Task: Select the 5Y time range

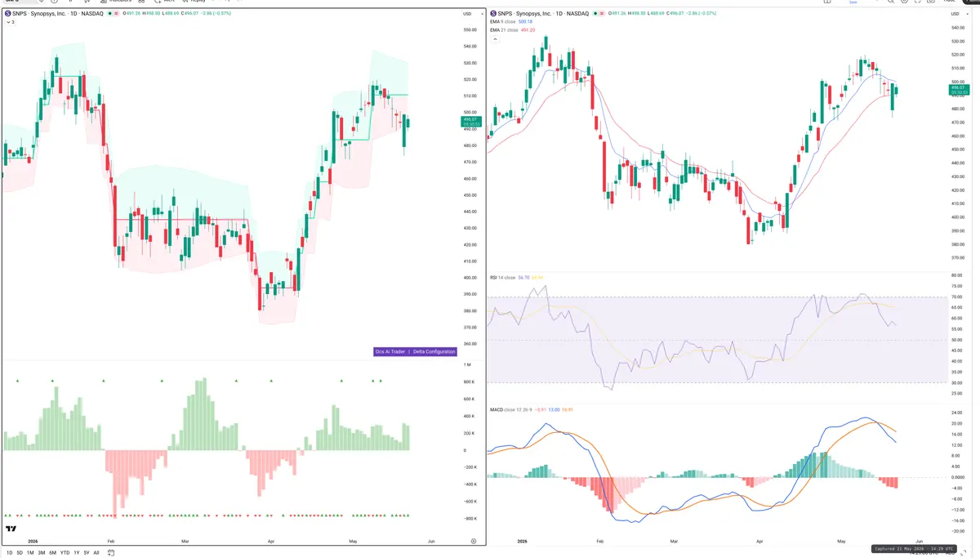Action: [x=87, y=552]
